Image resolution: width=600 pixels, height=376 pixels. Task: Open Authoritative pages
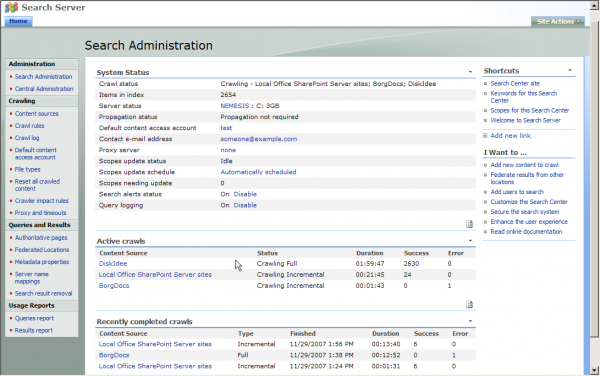click(x=41, y=238)
